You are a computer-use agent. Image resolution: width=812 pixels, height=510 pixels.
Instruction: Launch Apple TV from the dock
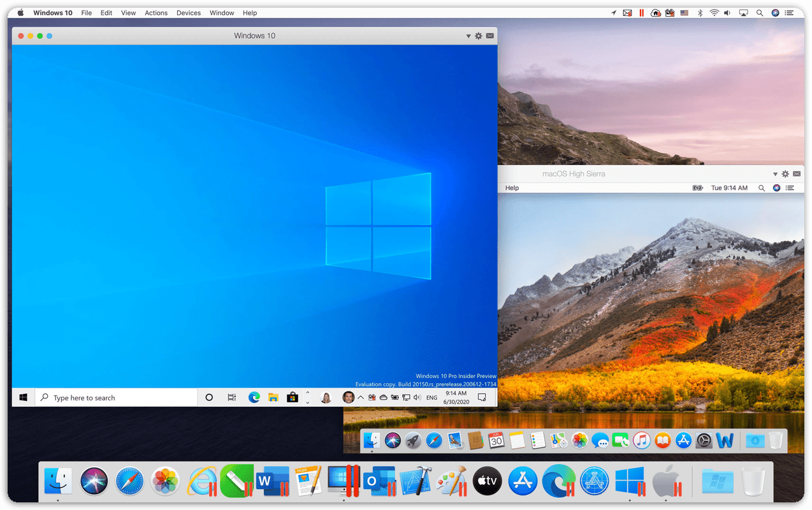(487, 481)
